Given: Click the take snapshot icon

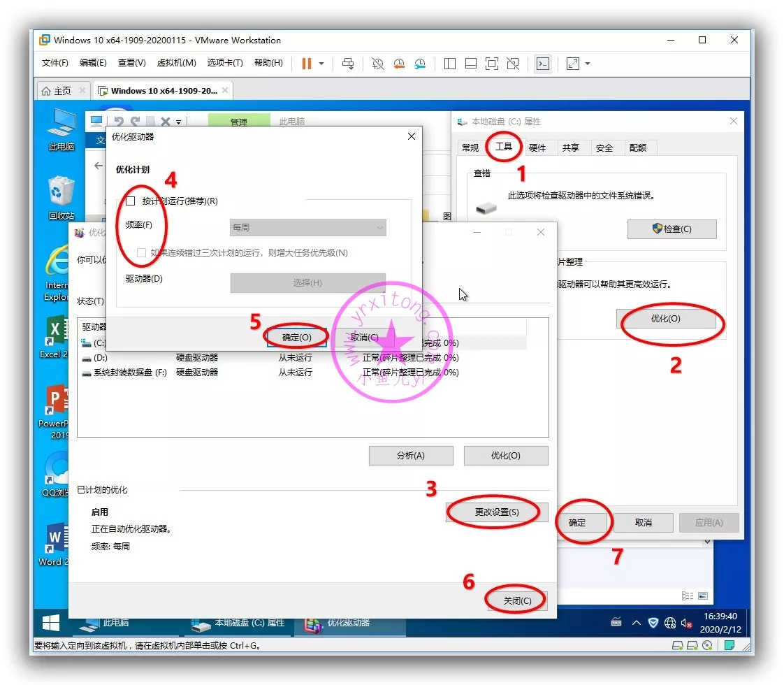Looking at the screenshot, I should pyautogui.click(x=377, y=64).
